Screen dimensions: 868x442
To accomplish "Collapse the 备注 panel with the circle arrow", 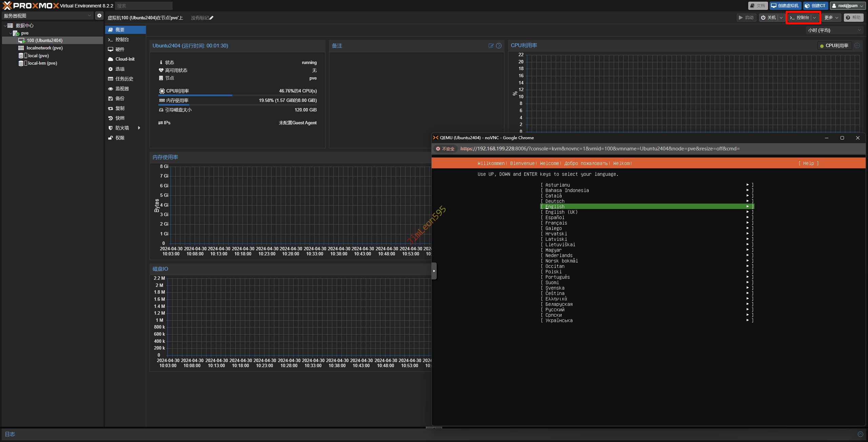I will (499, 46).
